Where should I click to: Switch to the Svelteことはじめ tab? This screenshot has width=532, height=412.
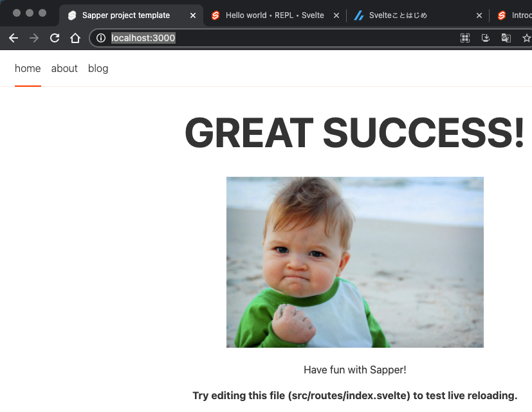click(418, 15)
